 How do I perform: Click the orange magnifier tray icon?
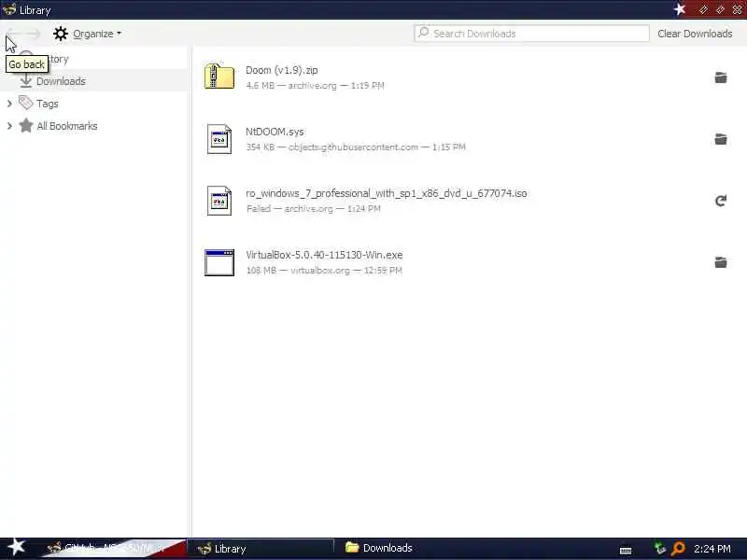[x=678, y=549]
